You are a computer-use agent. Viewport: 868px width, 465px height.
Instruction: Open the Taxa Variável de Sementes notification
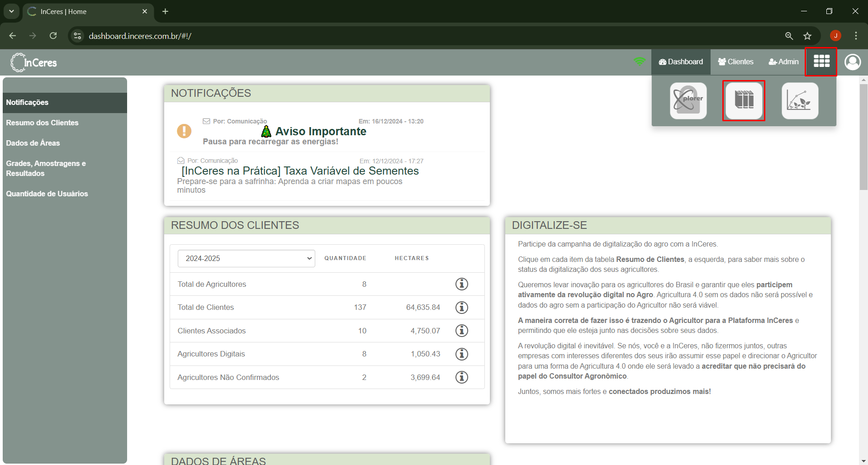coord(300,171)
